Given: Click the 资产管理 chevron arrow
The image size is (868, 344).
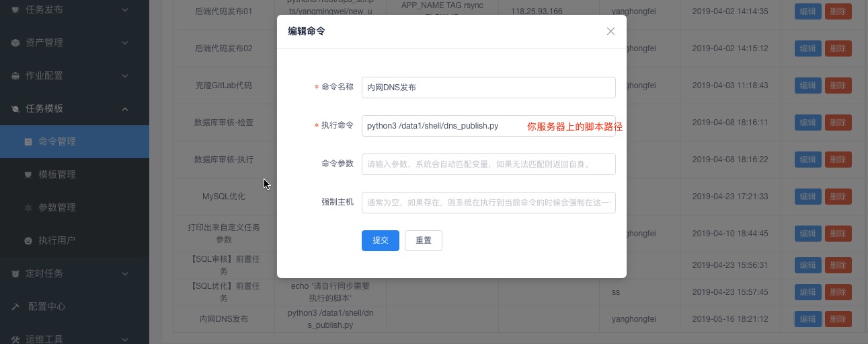Looking at the screenshot, I should 125,42.
